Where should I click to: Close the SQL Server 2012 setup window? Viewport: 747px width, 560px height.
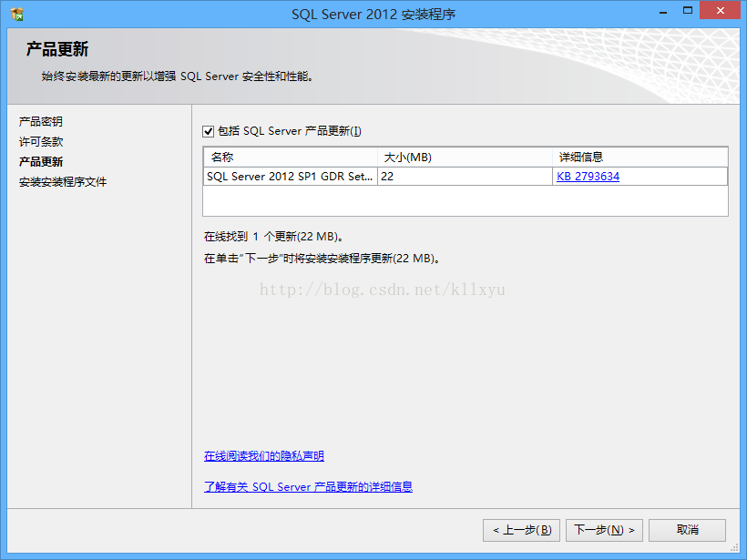click(x=720, y=11)
